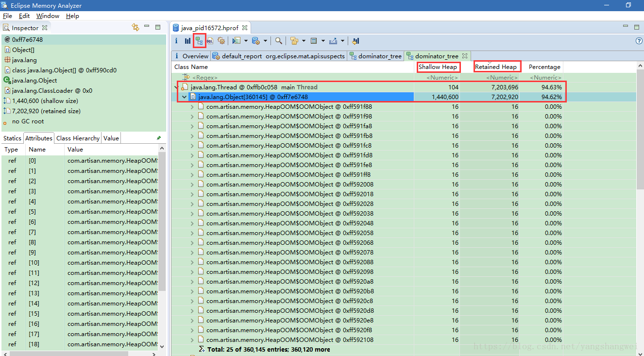This screenshot has height=356, width=644.
Task: Click the Total entries row to show more
Action: pos(268,349)
